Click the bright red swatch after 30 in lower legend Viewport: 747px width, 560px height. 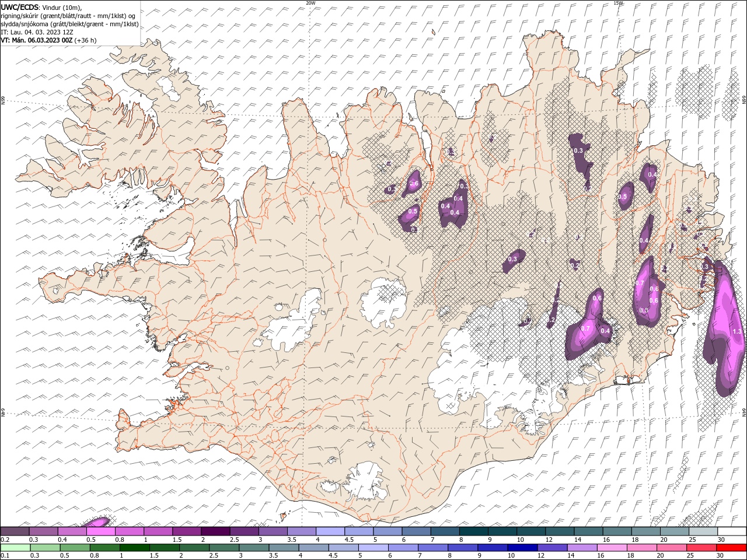click(x=732, y=548)
